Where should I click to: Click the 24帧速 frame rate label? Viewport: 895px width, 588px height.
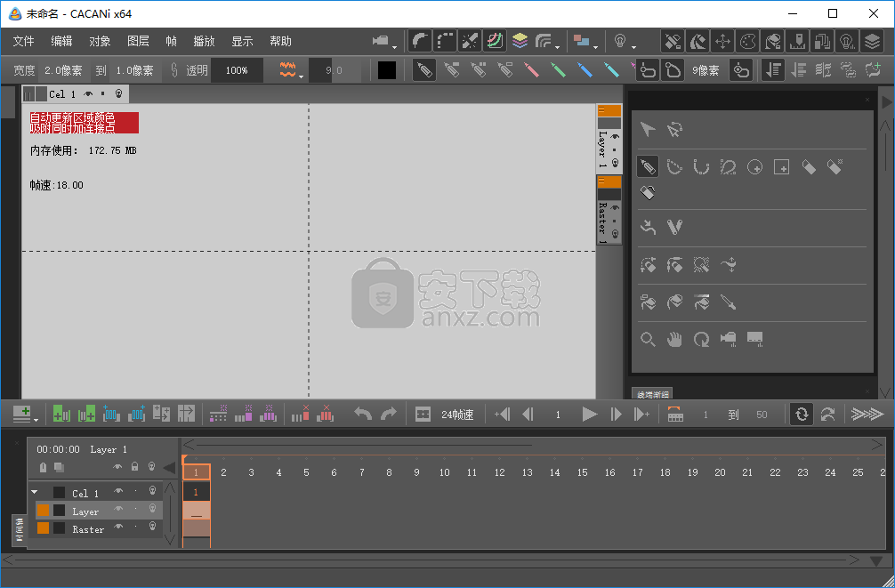pos(457,415)
